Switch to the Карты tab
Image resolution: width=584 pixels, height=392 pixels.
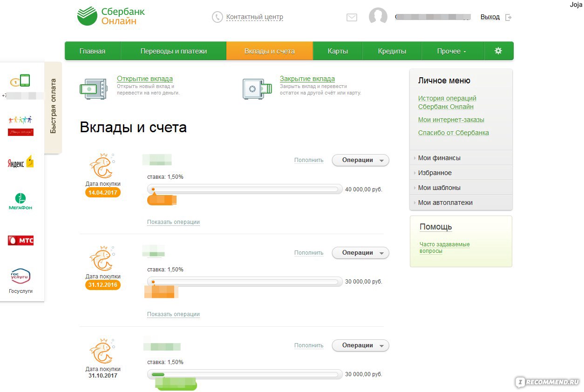pyautogui.click(x=338, y=51)
